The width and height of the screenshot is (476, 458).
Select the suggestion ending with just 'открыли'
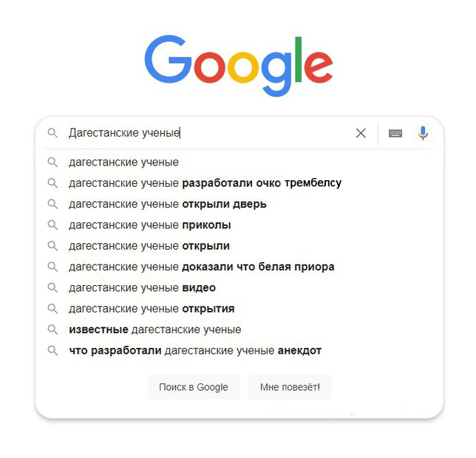click(x=149, y=246)
